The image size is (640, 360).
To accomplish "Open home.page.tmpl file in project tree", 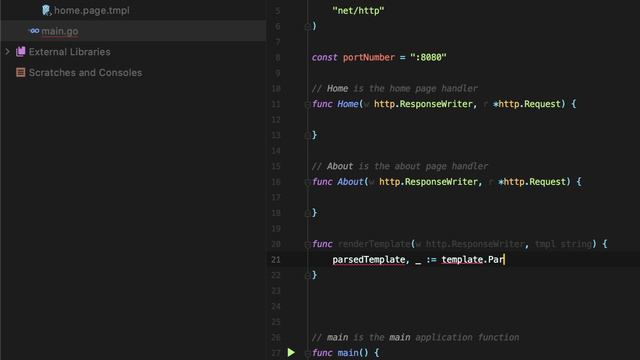I will (x=92, y=10).
